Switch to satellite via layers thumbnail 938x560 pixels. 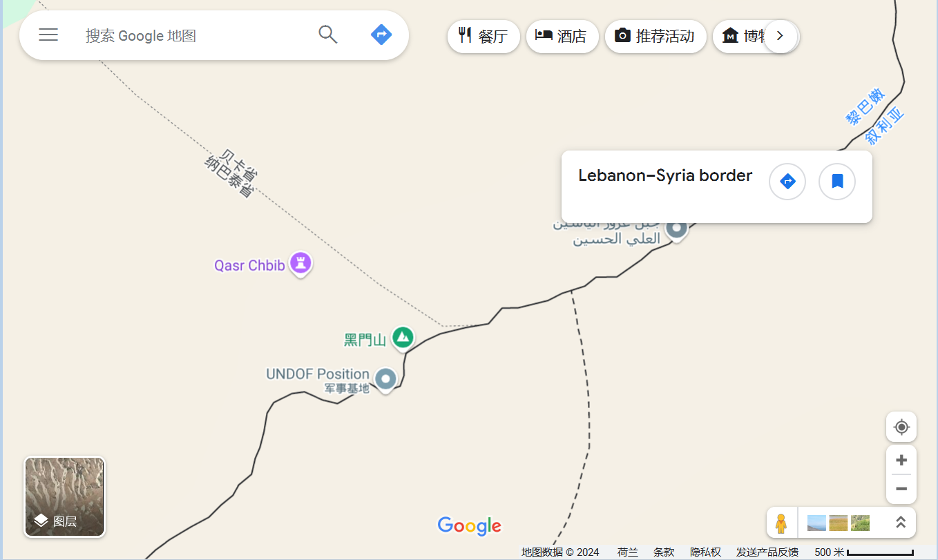65,497
